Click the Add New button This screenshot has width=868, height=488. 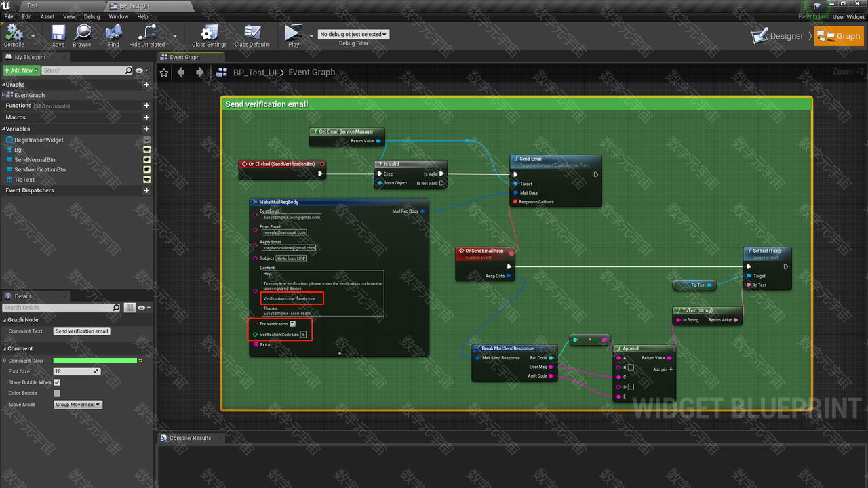tap(20, 70)
